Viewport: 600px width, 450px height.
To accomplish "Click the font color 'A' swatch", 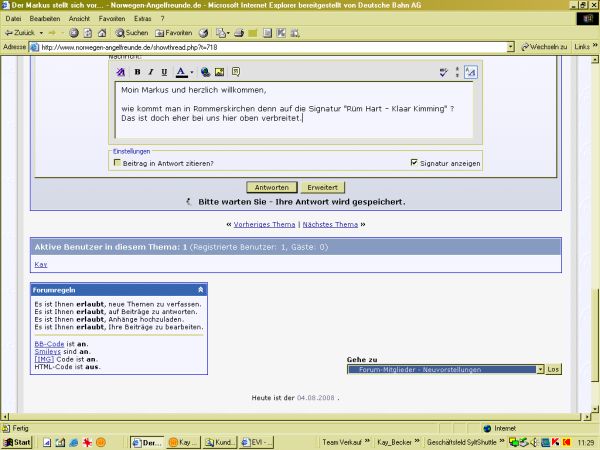I will coord(181,72).
